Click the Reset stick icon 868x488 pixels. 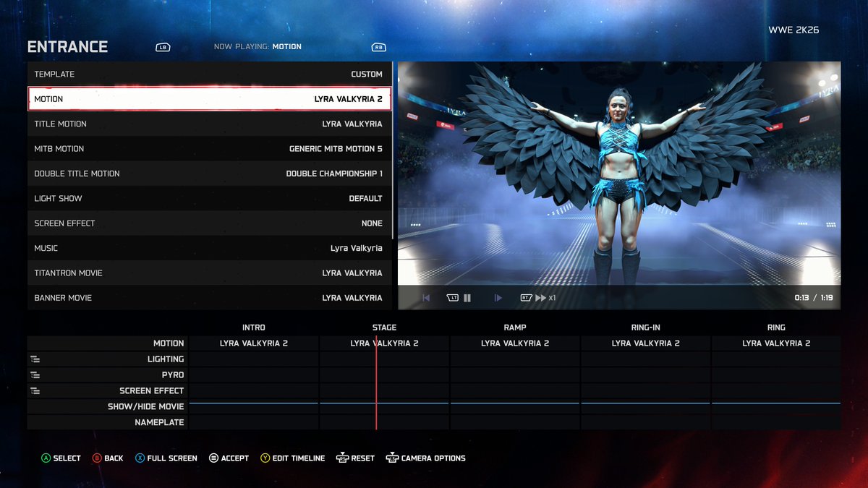click(341, 458)
